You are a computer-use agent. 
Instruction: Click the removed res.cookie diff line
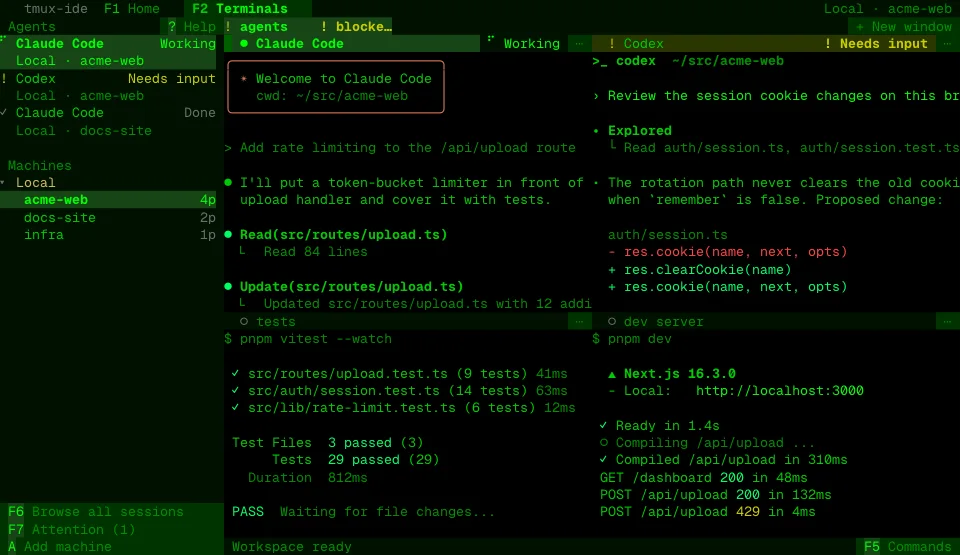(727, 252)
